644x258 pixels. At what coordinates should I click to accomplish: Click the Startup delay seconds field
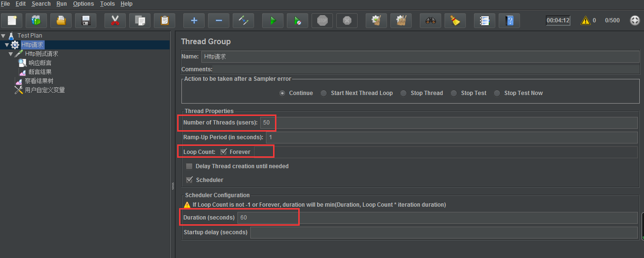tap(444, 232)
